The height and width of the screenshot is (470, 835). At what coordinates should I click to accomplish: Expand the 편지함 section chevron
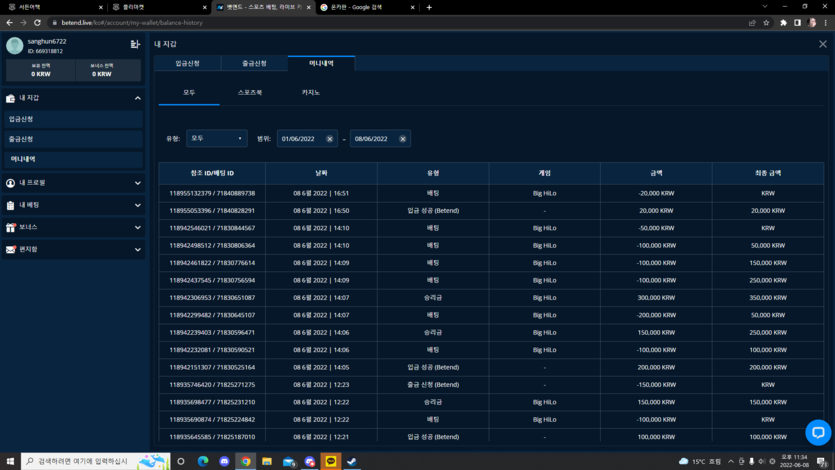[137, 250]
